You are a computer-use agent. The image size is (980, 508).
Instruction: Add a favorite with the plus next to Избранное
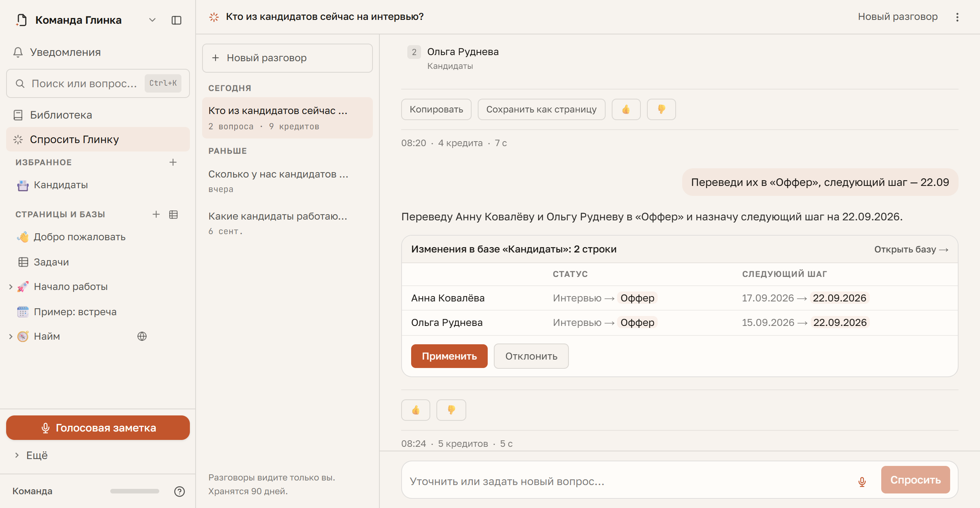[x=173, y=162]
